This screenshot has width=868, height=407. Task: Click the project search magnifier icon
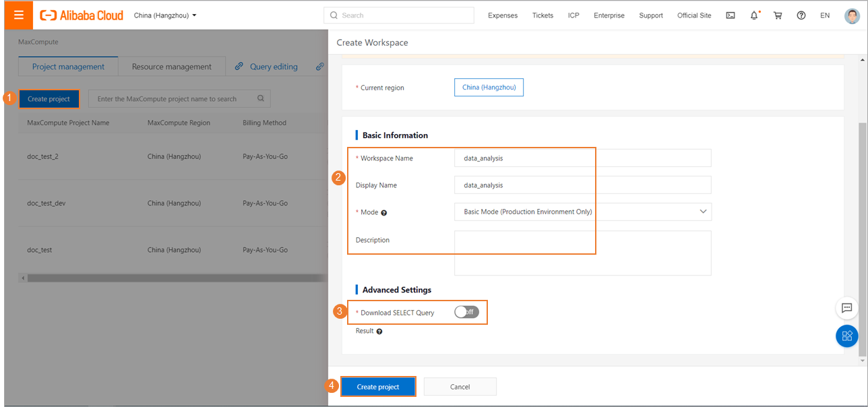coord(261,98)
